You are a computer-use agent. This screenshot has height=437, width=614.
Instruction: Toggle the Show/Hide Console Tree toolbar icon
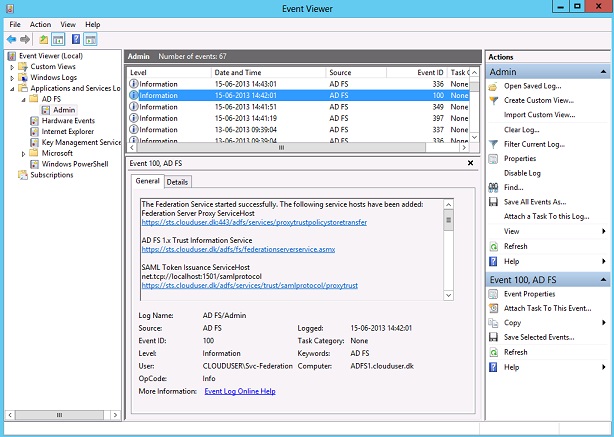click(x=58, y=39)
